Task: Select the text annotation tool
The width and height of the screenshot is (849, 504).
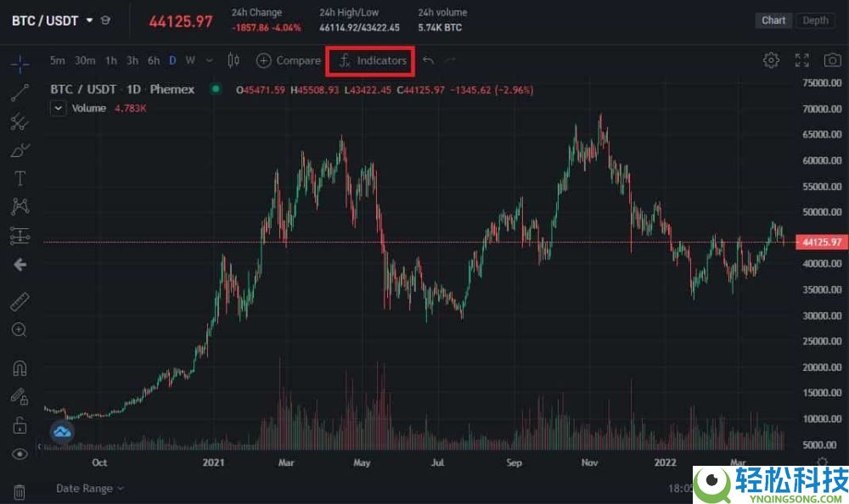Action: click(x=20, y=178)
